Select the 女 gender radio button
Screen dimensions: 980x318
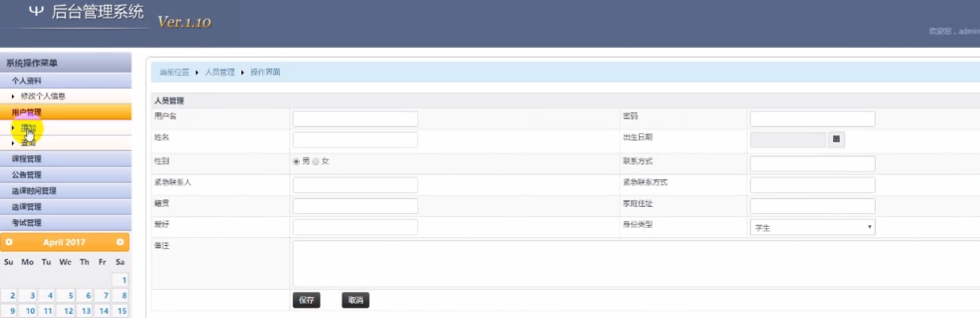pyautogui.click(x=316, y=161)
